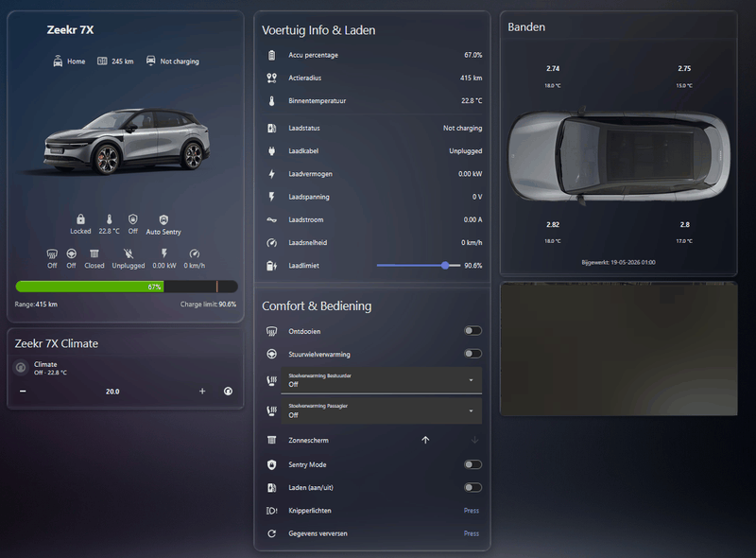Click the 2.8 tire pressure value

pyautogui.click(x=684, y=224)
